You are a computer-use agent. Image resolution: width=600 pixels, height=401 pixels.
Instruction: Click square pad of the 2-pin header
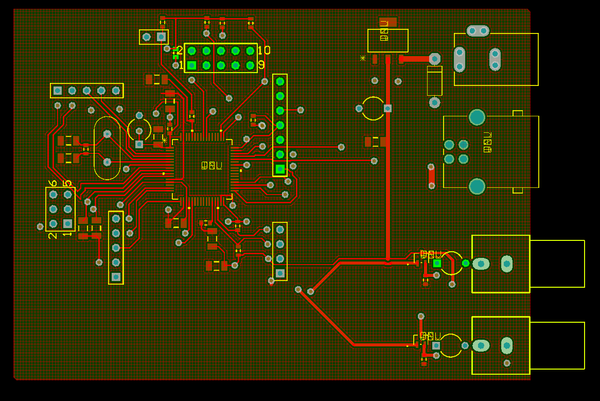[x=161, y=37]
